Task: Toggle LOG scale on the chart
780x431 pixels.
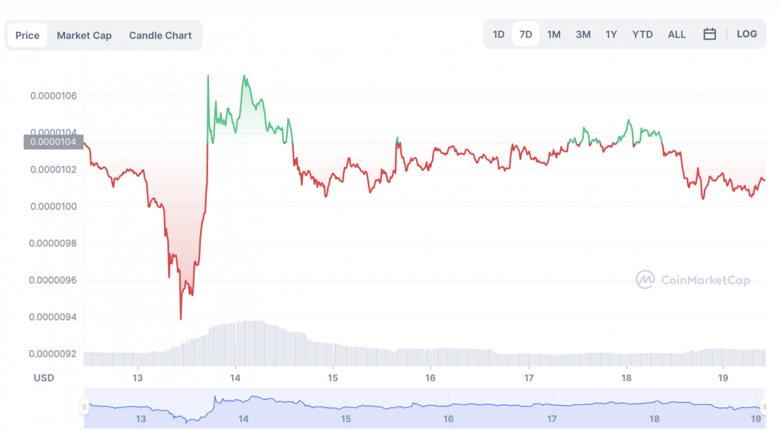Action: pos(746,34)
